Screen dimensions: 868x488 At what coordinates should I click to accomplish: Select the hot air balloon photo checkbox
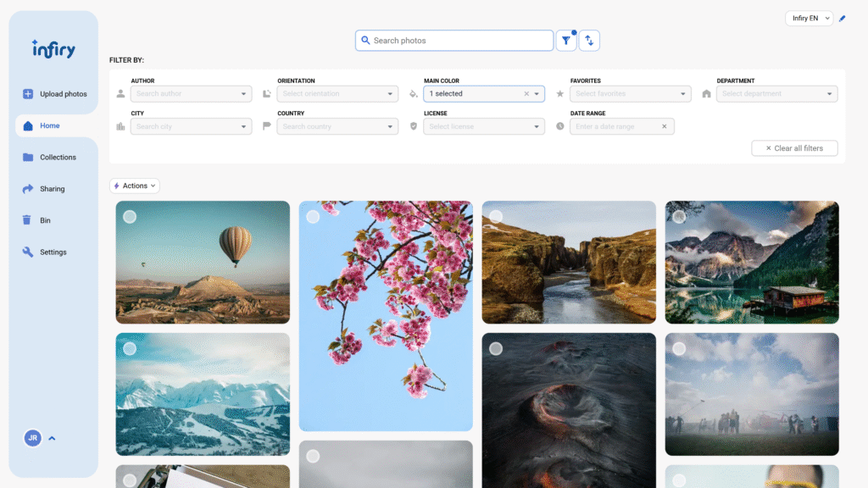click(x=130, y=217)
